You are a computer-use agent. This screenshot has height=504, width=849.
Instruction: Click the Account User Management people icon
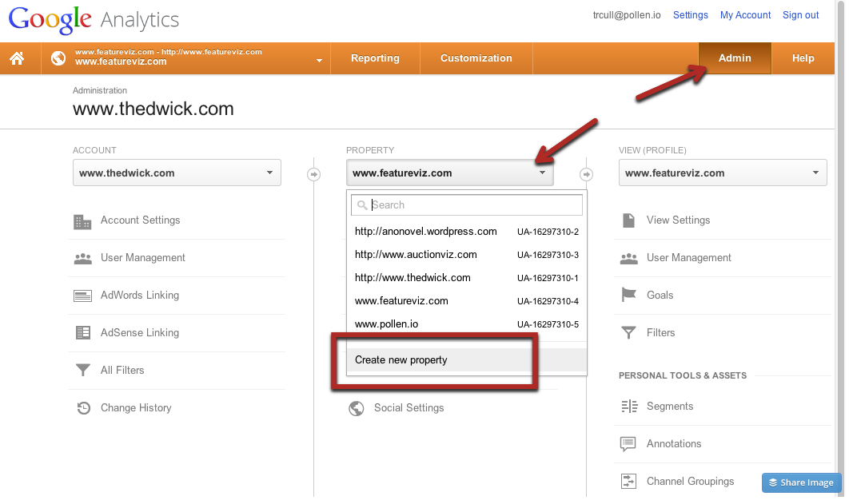pyautogui.click(x=83, y=259)
